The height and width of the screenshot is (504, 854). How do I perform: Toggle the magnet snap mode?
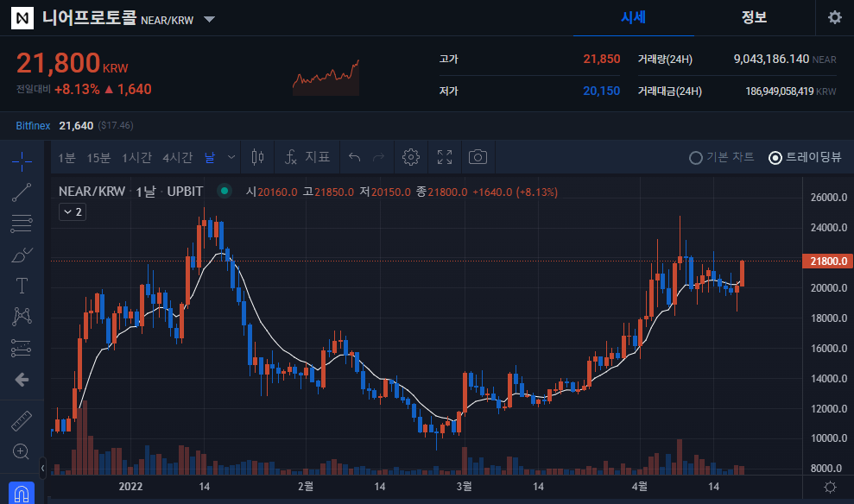[22, 493]
